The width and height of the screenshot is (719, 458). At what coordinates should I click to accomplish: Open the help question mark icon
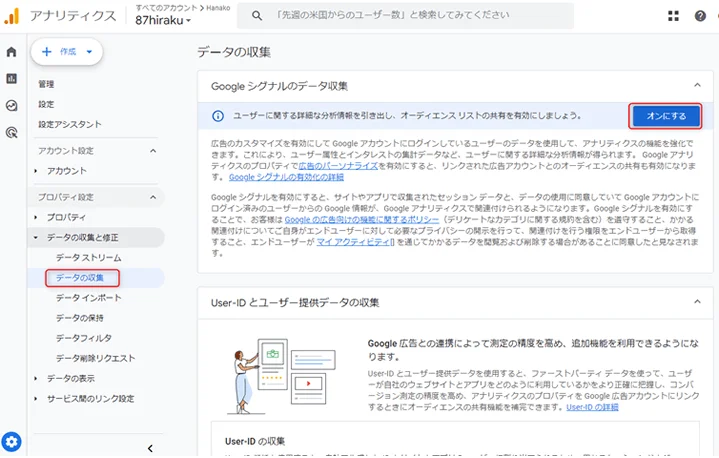700,16
